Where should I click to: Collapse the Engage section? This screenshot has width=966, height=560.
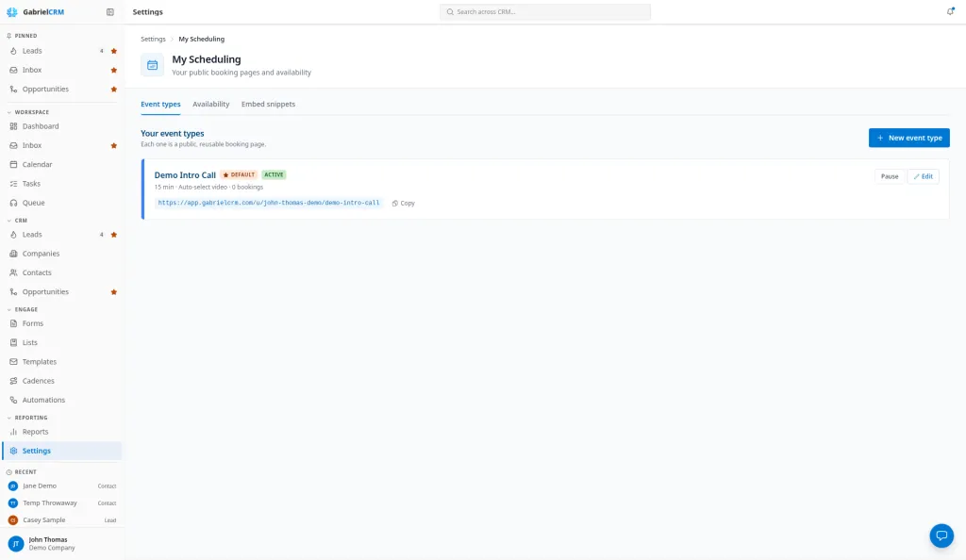point(23,309)
